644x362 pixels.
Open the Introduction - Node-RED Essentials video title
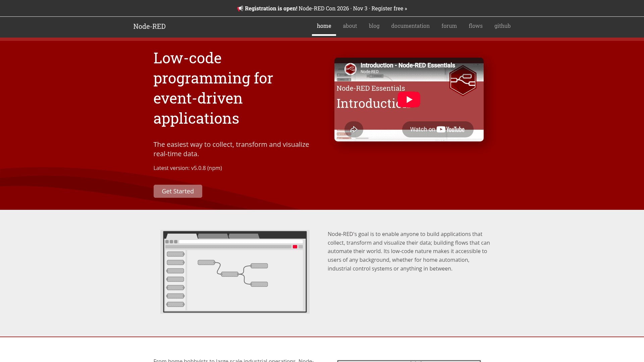pyautogui.click(x=408, y=65)
